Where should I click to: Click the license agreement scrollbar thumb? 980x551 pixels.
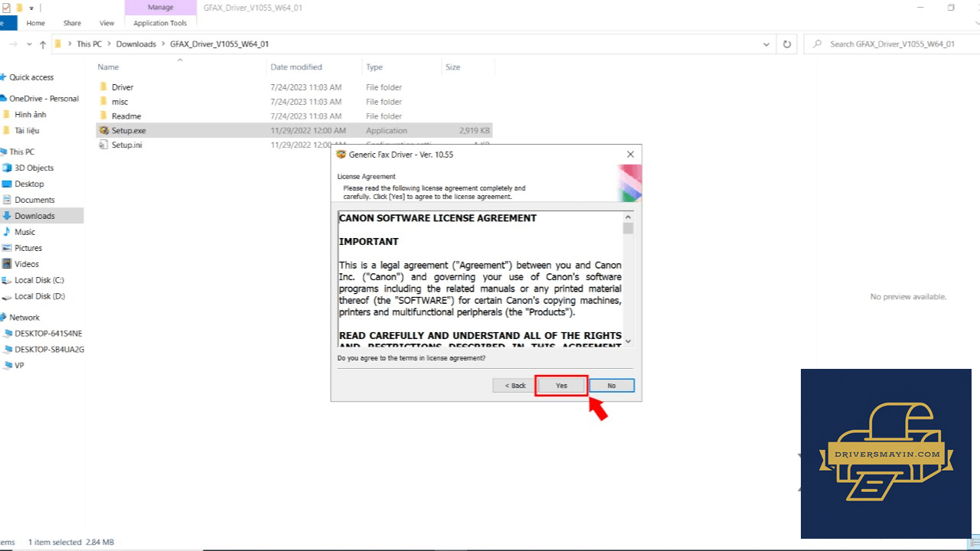(629, 228)
